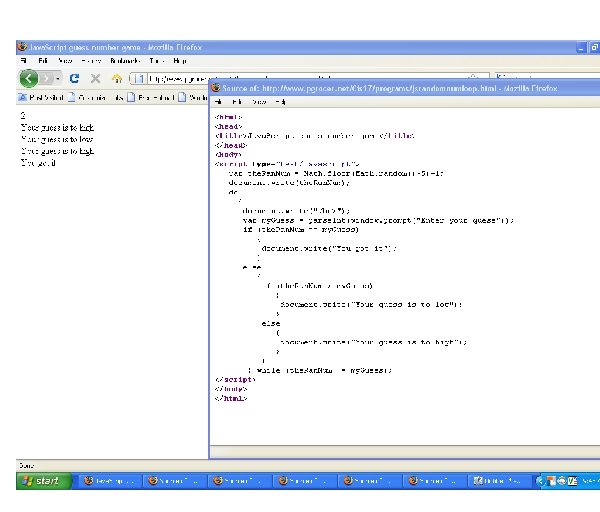Open Tools menu in main Firefox window
600x512 pixels.
coord(157,60)
